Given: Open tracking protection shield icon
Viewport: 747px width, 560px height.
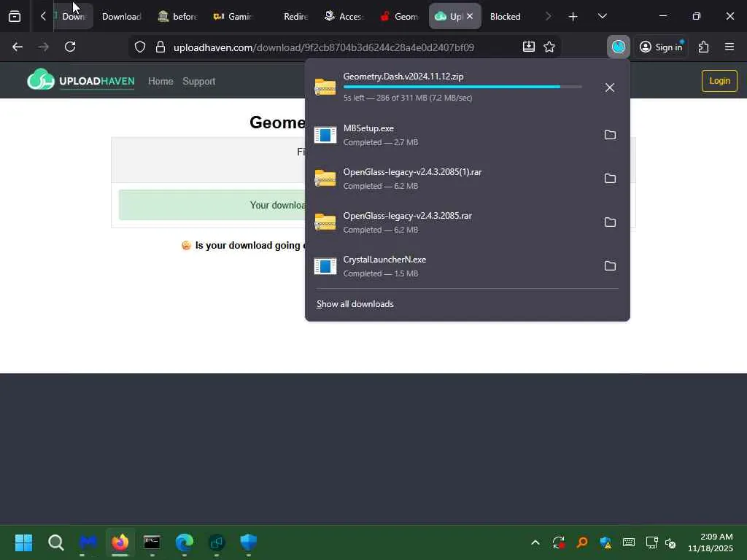Looking at the screenshot, I should (139, 47).
